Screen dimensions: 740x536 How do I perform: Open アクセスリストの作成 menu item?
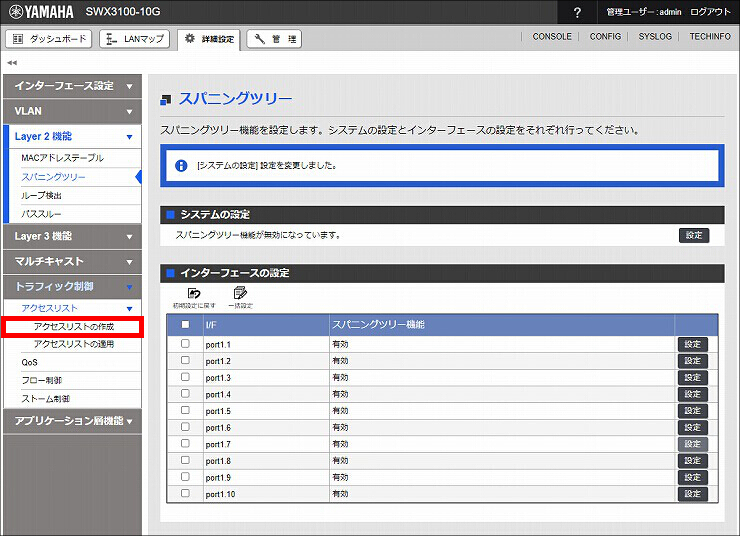click(74, 327)
